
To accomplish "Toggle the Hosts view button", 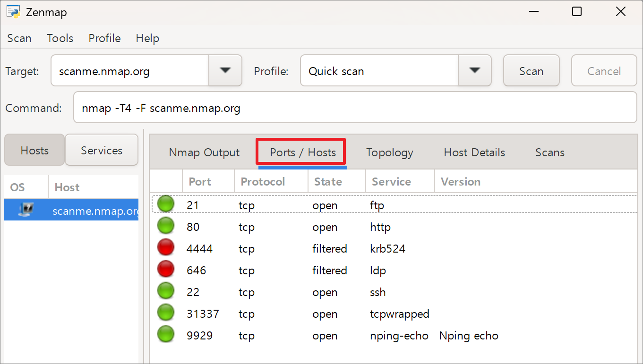I will click(x=34, y=150).
